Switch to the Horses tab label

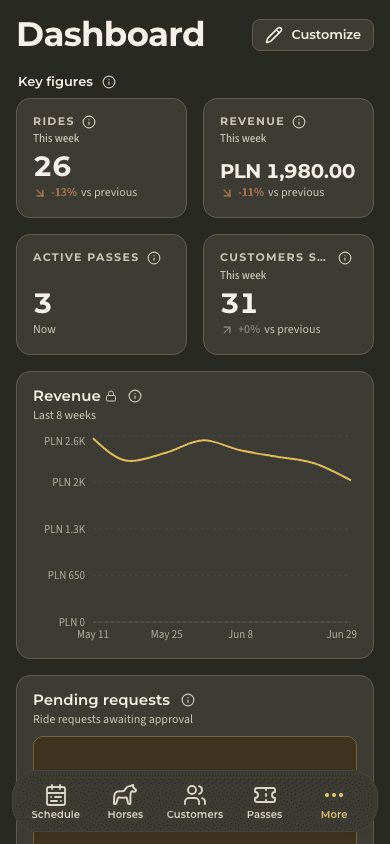[125, 814]
